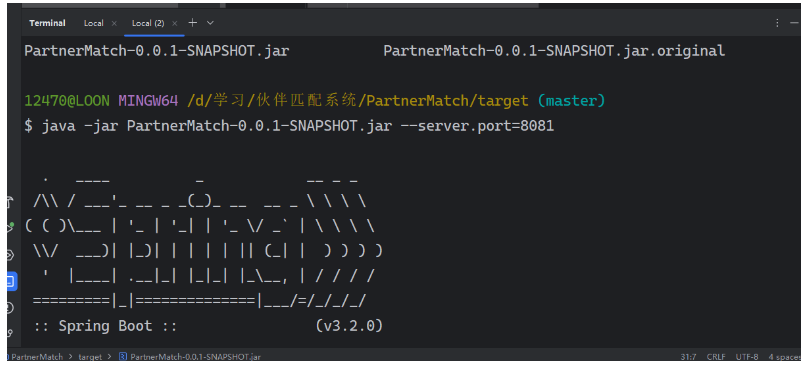The width and height of the screenshot is (811, 365).
Task: Change the UTF-8 file encoding
Action: [746, 357]
